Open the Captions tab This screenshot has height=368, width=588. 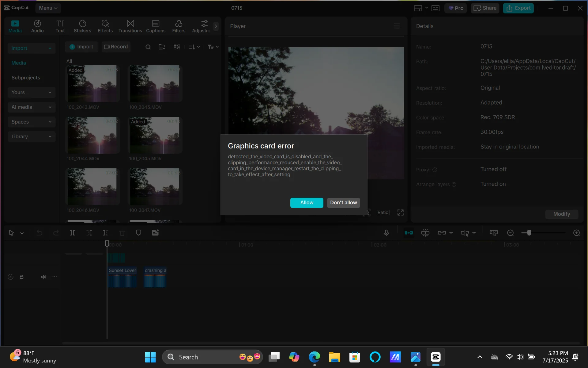tap(156, 26)
